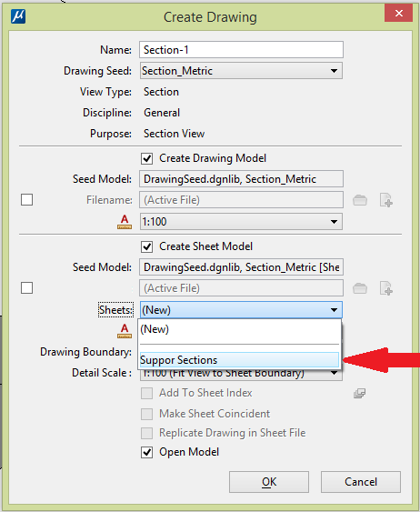This screenshot has height=512, width=420.
Task: Click the annotation scale icon beside 1:100
Action: [x=125, y=222]
